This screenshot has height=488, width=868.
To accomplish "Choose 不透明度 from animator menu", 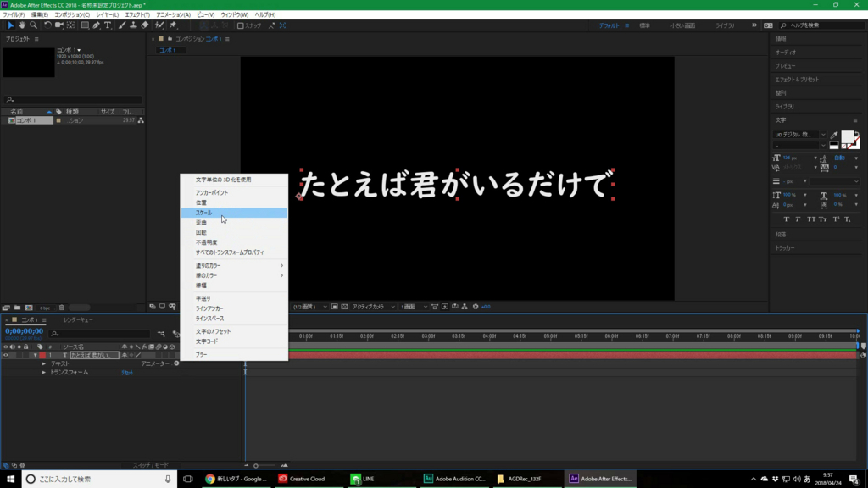I will click(x=234, y=242).
